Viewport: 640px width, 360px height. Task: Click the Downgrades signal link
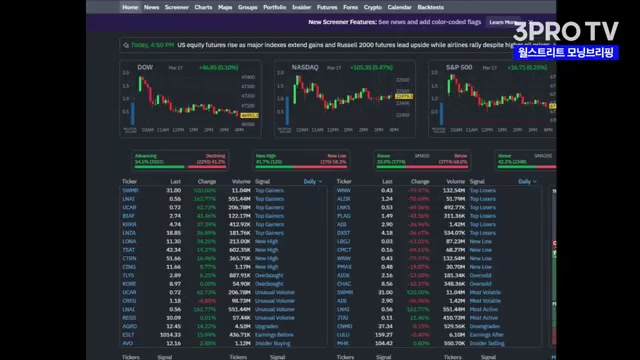click(484, 327)
